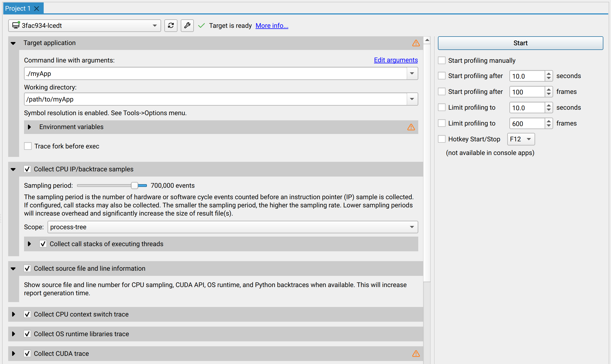Click in the ./myApp command line field
This screenshot has height=364, width=611.
(216, 73)
